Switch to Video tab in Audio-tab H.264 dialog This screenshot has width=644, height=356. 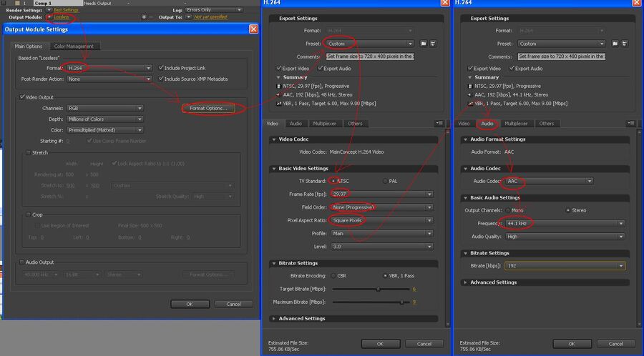click(x=464, y=124)
